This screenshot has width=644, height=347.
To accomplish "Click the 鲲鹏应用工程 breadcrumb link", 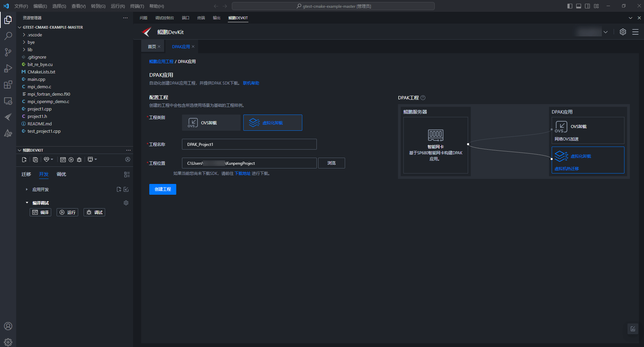I will click(x=161, y=62).
